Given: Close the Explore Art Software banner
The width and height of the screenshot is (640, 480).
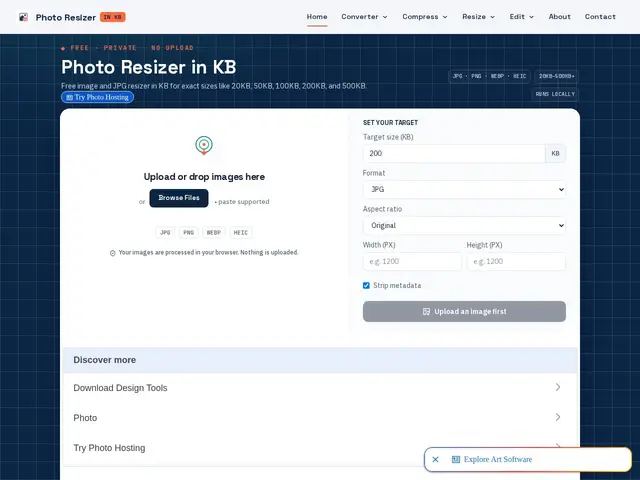Looking at the screenshot, I should point(436,460).
